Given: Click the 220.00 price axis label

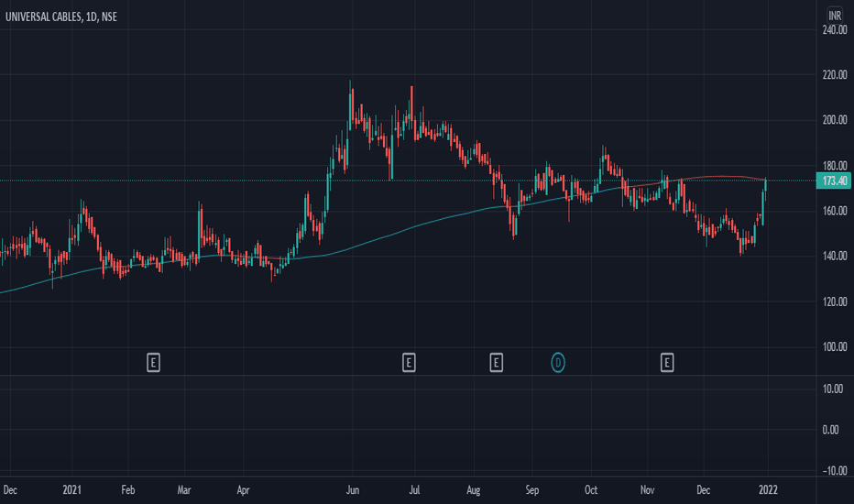Looking at the screenshot, I should coord(835,74).
